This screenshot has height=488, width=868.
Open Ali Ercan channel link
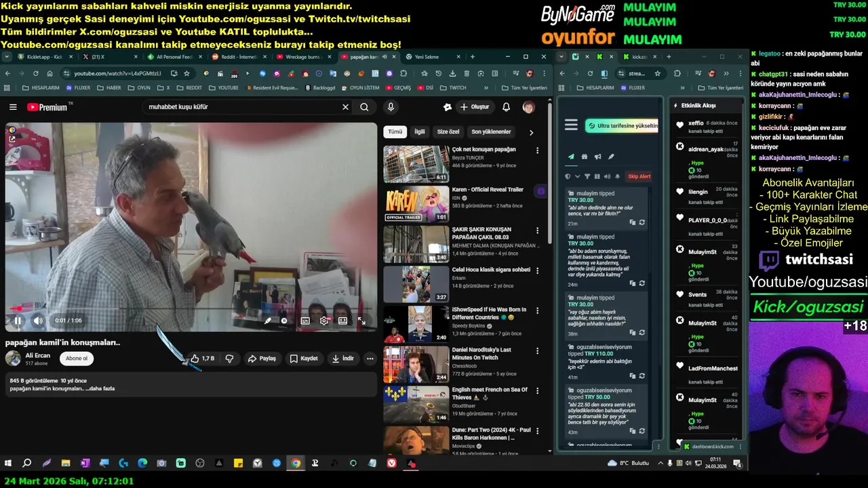point(38,355)
